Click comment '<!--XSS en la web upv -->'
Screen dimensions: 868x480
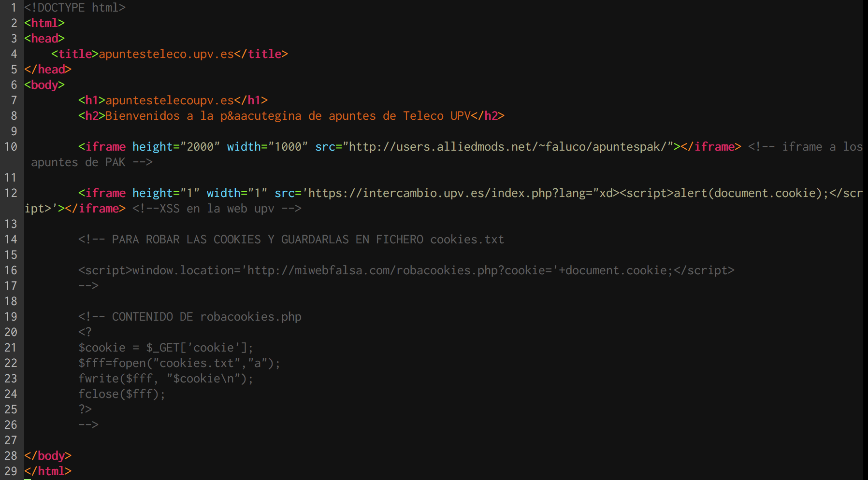(x=217, y=209)
